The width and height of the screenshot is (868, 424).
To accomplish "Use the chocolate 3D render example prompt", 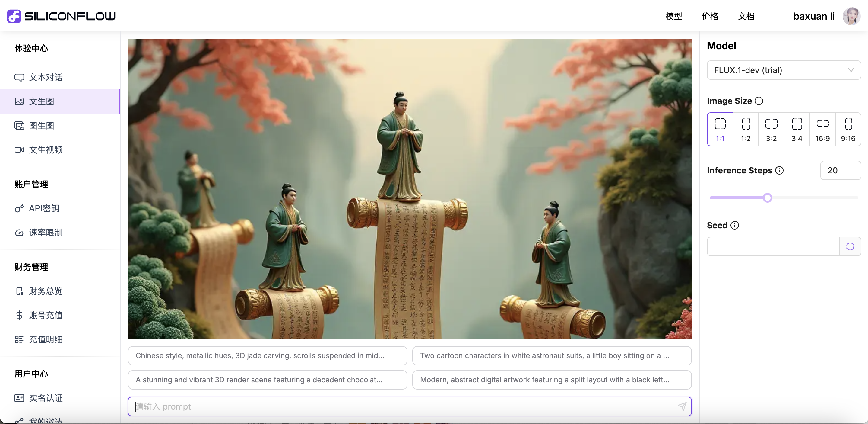I will point(267,380).
